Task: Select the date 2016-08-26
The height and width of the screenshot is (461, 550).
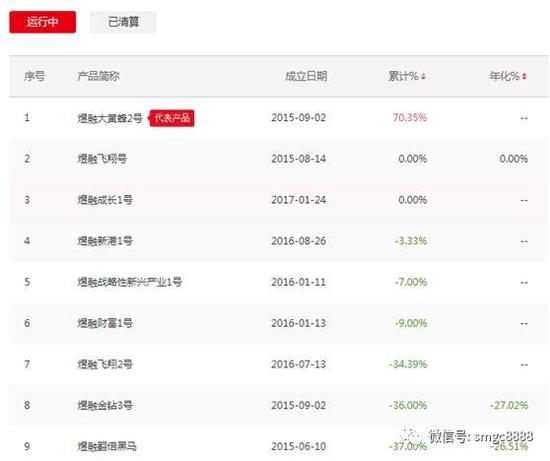Action: pos(299,241)
